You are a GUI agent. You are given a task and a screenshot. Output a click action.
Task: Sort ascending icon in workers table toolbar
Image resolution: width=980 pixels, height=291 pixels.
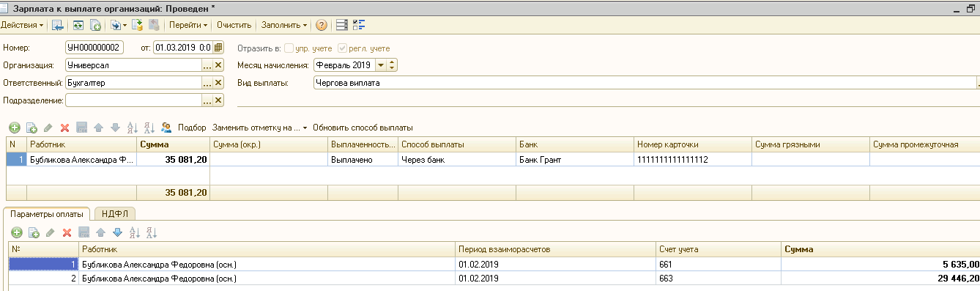click(133, 128)
